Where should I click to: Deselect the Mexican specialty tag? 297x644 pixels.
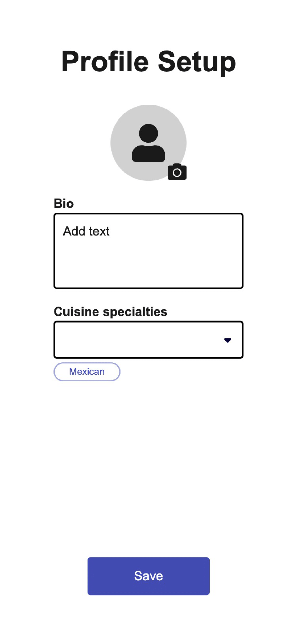(x=87, y=372)
